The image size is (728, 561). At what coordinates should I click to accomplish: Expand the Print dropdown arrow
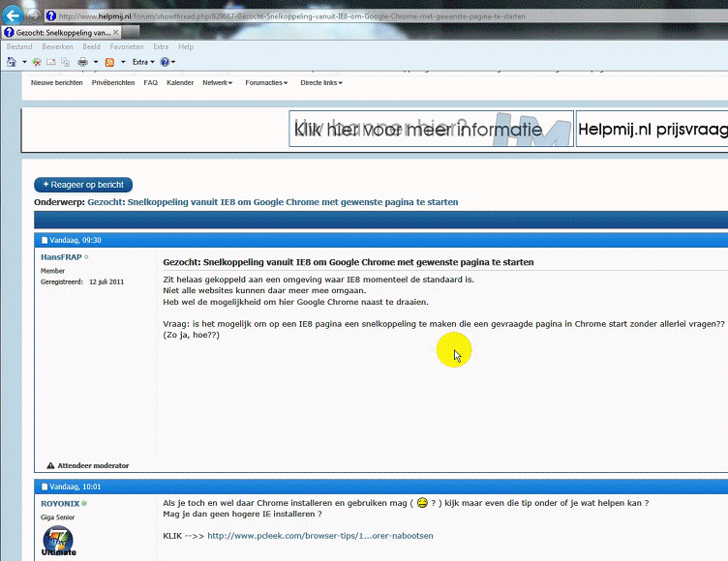pyautogui.click(x=96, y=62)
